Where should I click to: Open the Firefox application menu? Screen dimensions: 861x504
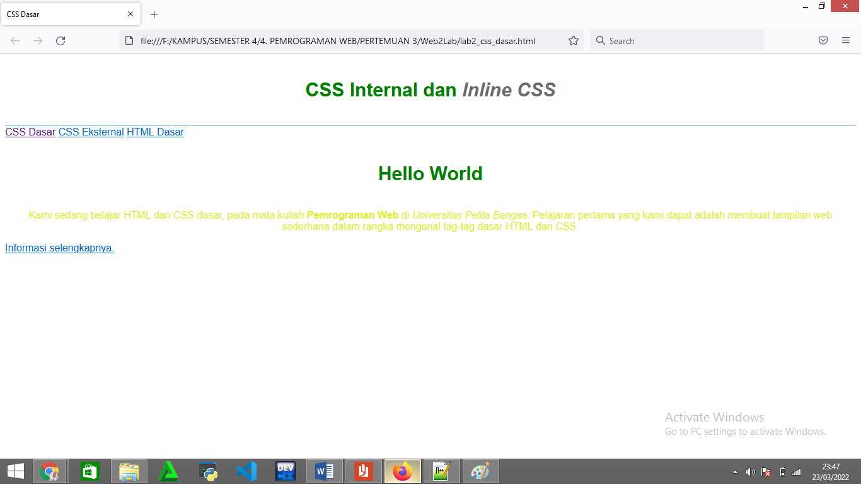tap(846, 40)
